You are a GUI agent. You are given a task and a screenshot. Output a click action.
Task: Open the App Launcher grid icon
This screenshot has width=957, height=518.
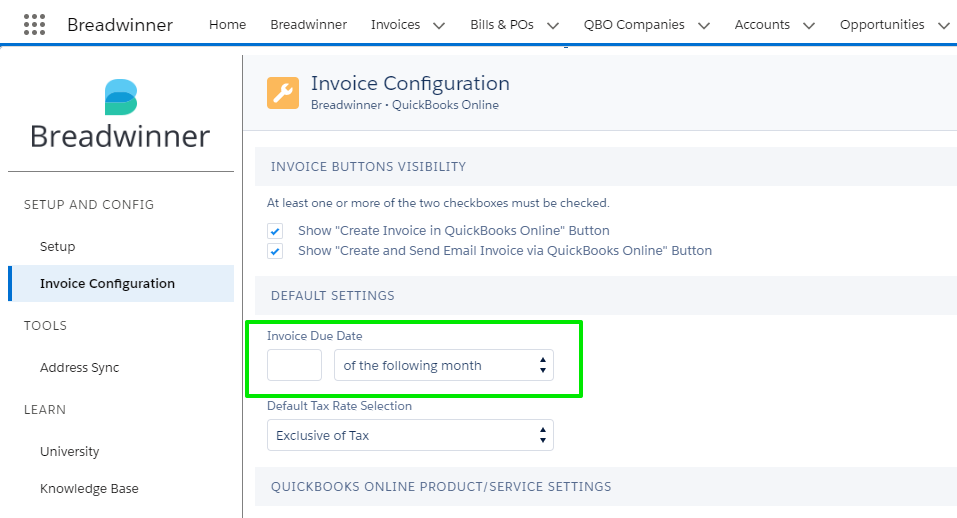point(34,24)
